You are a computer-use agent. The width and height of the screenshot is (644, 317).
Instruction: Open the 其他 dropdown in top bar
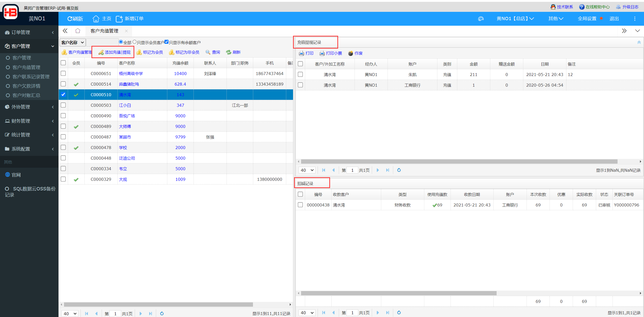556,19
